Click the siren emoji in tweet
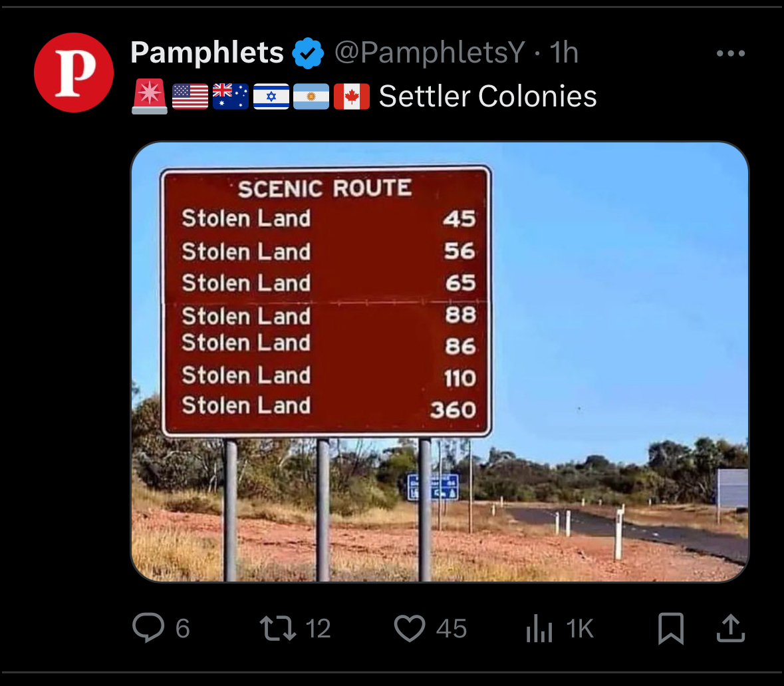 coord(150,96)
